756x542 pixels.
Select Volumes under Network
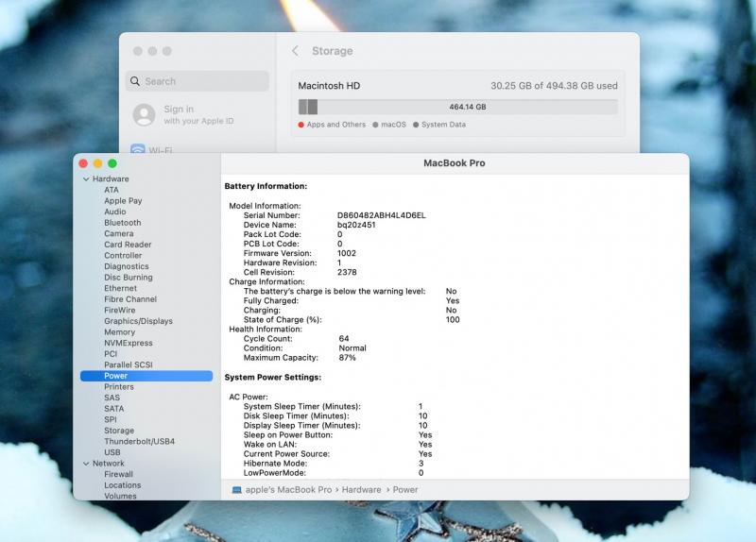(120, 496)
